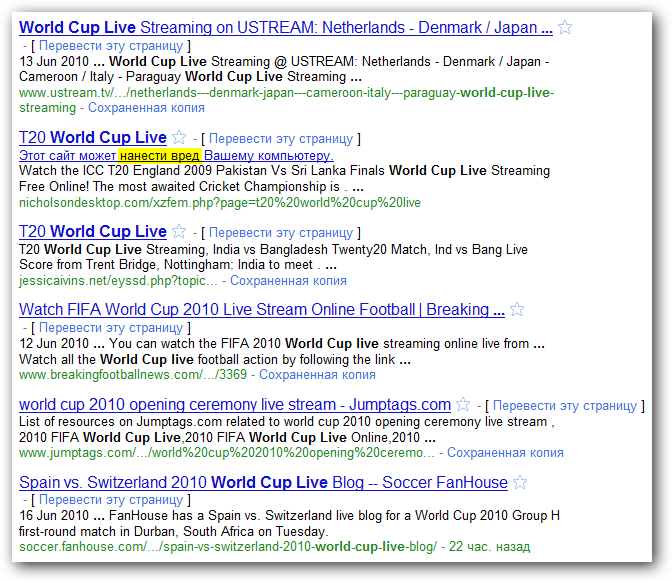This screenshot has width=672, height=582.
Task: Open Watch FIFA World Cup 2010 Live Stream link
Action: 262,309
